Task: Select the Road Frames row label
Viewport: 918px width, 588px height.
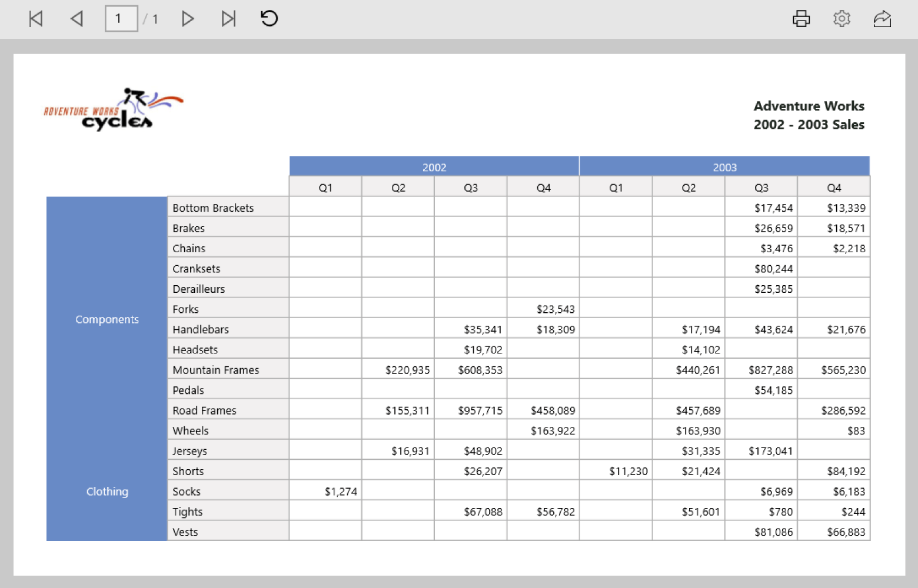Action: (x=204, y=410)
